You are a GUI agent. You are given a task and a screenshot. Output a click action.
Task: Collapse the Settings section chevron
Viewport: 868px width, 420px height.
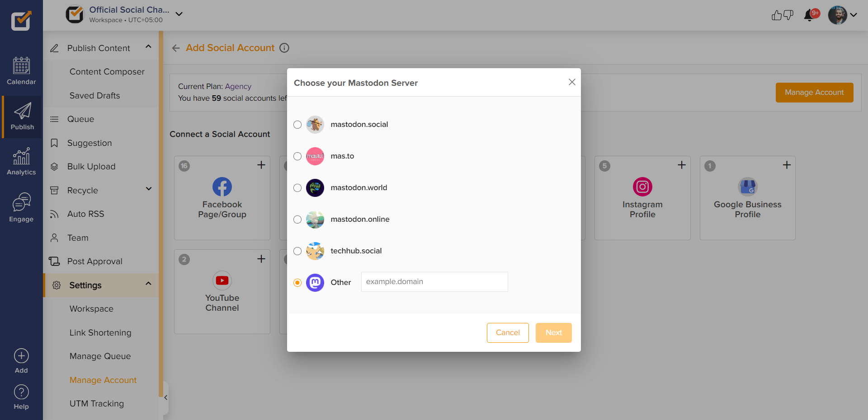[148, 284]
